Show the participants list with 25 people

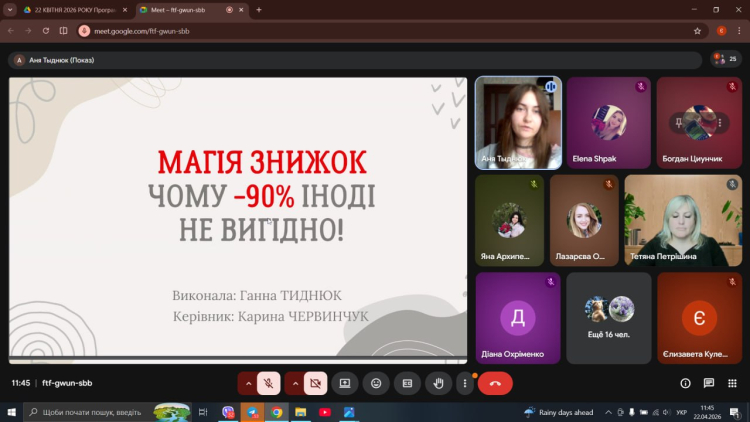click(x=725, y=59)
